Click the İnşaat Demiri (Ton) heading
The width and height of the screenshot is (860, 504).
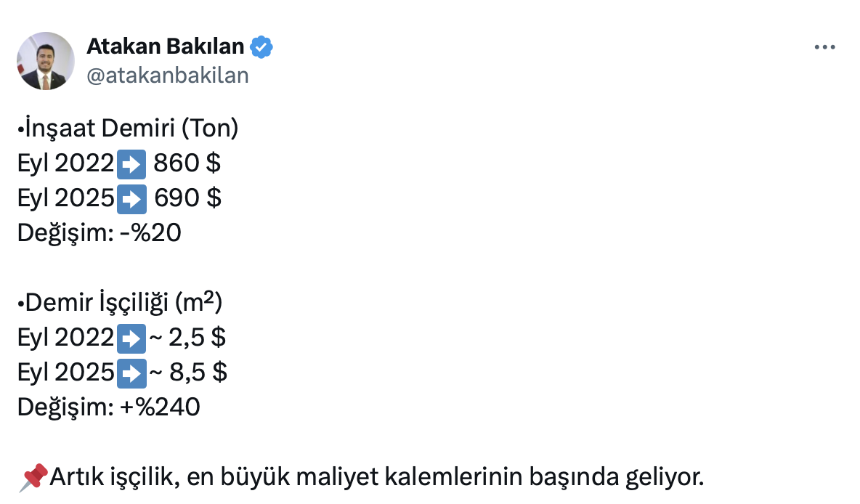click(x=128, y=129)
